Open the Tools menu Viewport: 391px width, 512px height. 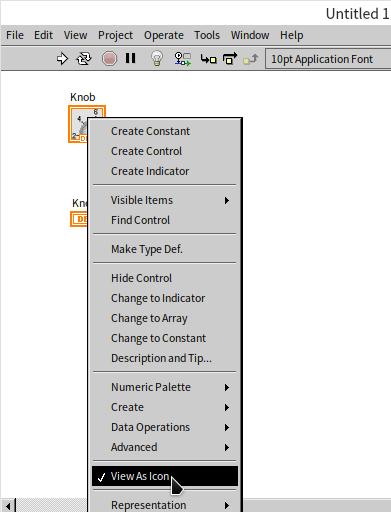click(207, 35)
